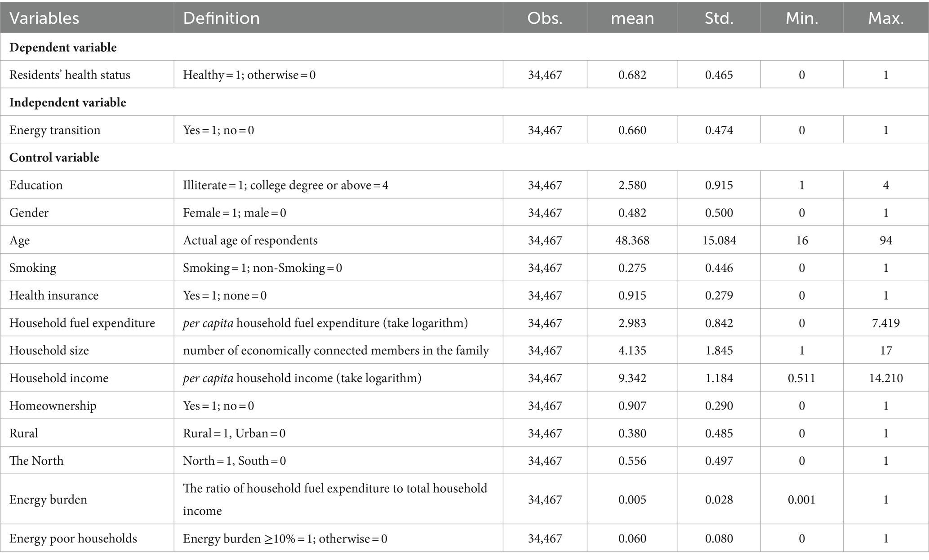Select the ratio of household fuel expenditure definition
Viewport: 929px width, 560px height.
click(335, 499)
